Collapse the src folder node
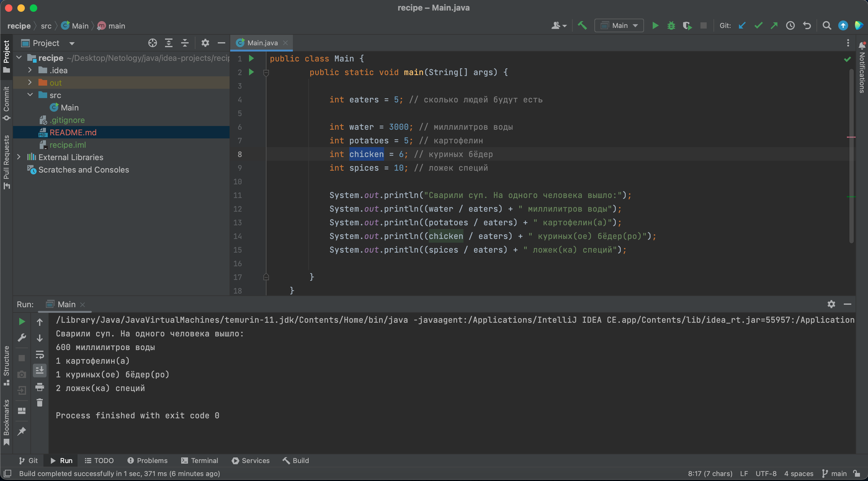This screenshot has width=868, height=481. pos(30,95)
